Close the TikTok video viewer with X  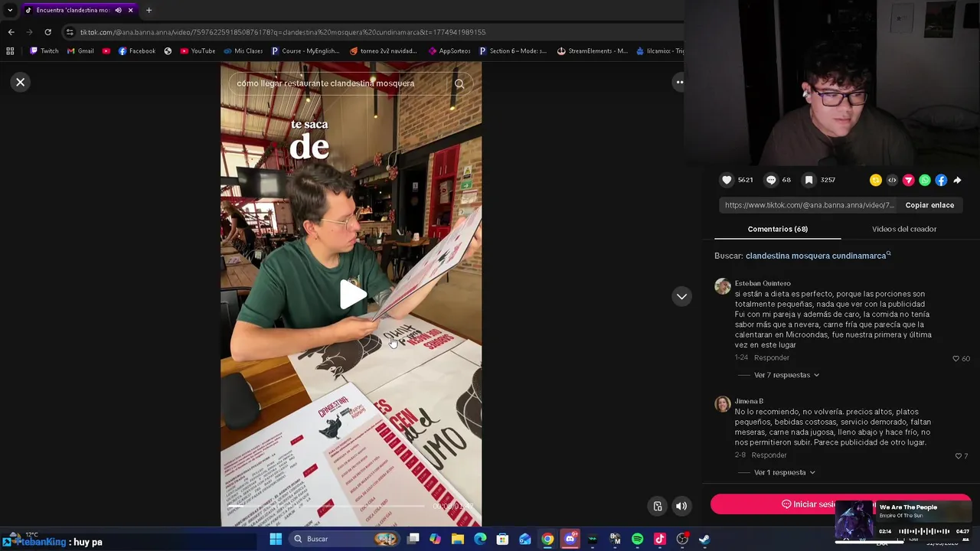(21, 82)
